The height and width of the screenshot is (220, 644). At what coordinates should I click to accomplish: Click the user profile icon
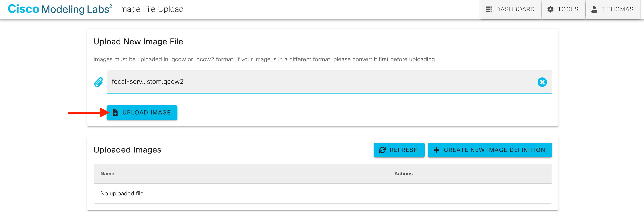coord(594,9)
